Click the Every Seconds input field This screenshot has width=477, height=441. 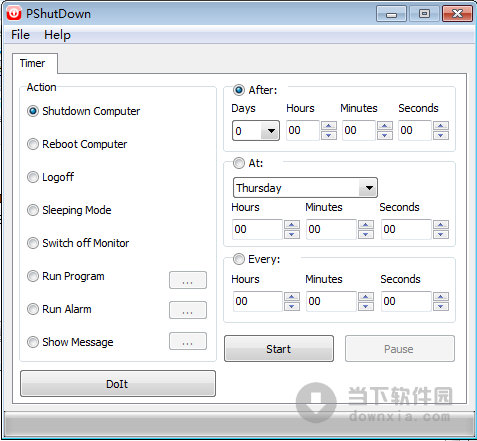coord(406,301)
